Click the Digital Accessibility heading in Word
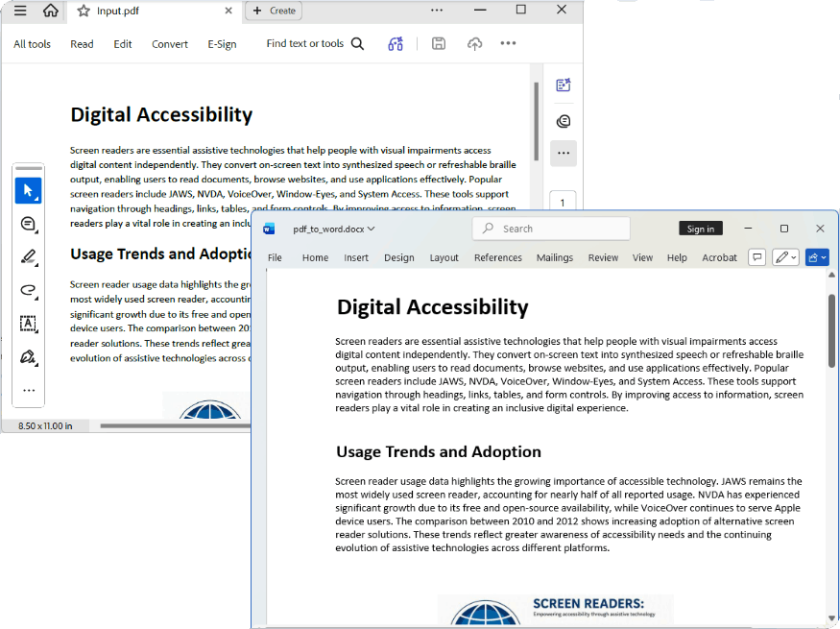The height and width of the screenshot is (629, 840). (x=432, y=307)
